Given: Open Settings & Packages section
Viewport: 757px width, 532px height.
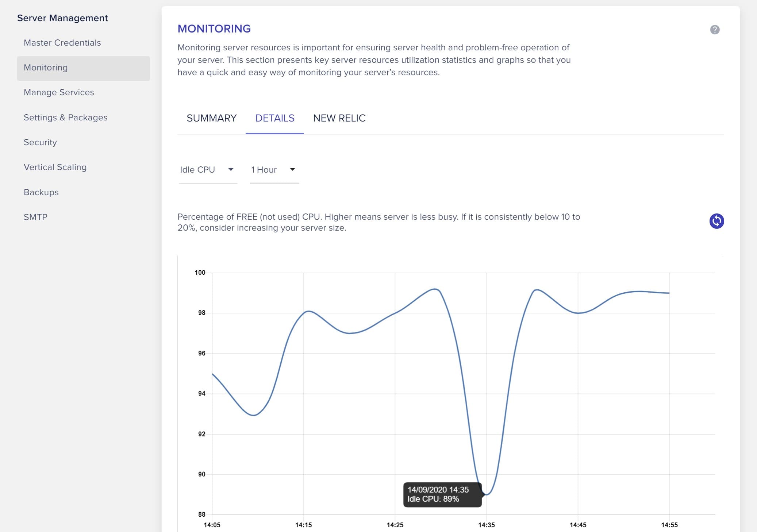Looking at the screenshot, I should [66, 117].
